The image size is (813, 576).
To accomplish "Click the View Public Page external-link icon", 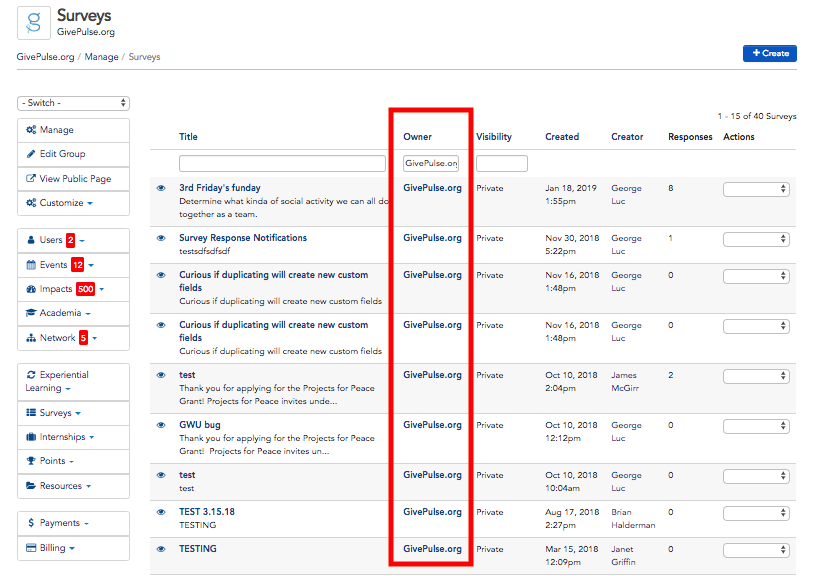I will pyautogui.click(x=31, y=178).
